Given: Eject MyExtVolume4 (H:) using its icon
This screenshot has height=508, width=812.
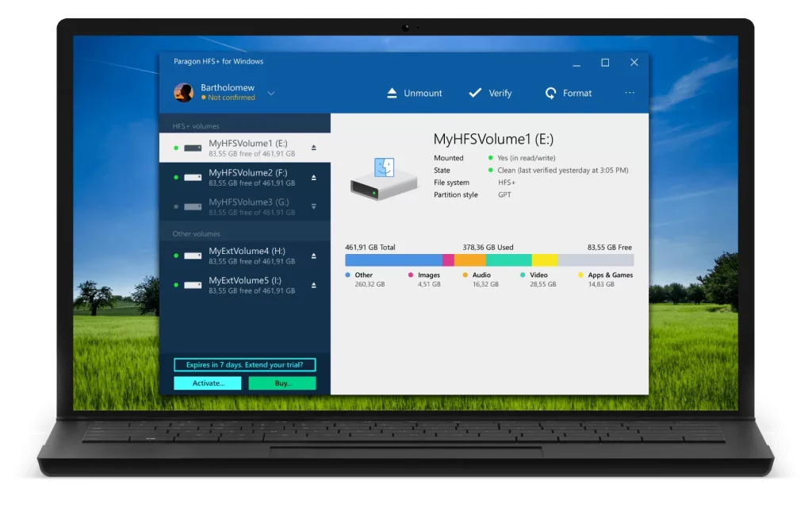Looking at the screenshot, I should [x=314, y=256].
